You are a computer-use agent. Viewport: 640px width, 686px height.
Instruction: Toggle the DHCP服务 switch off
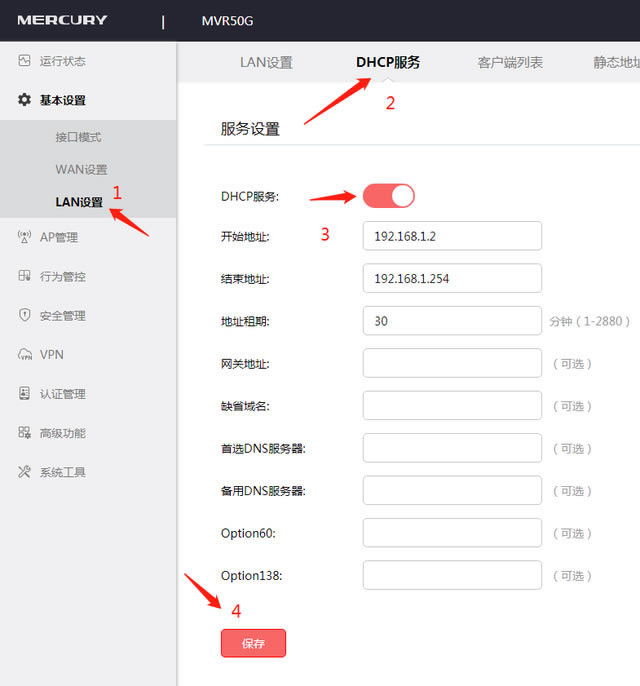[388, 196]
